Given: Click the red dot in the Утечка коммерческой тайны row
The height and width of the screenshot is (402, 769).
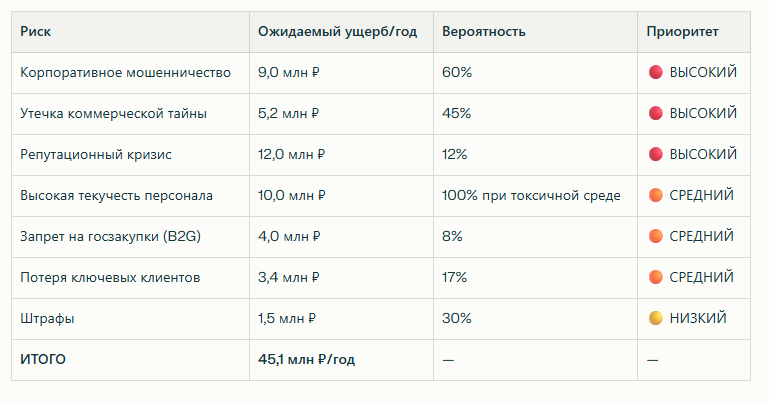Looking at the screenshot, I should [x=656, y=114].
